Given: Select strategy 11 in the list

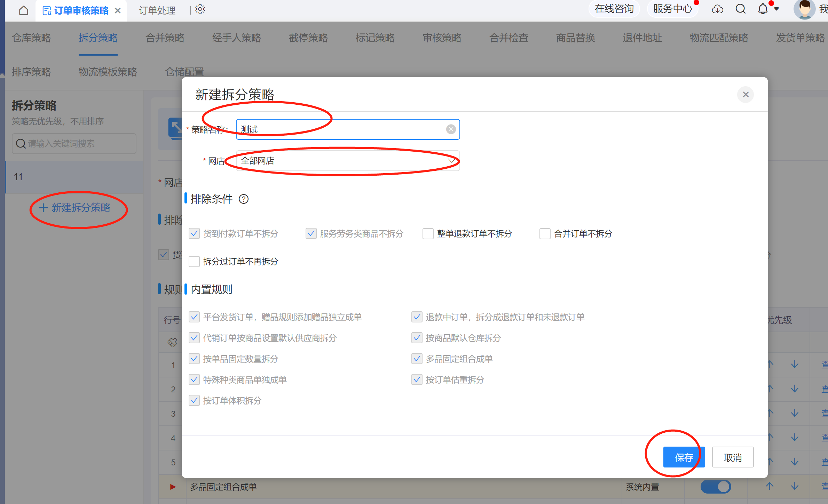Looking at the screenshot, I should coord(75,177).
